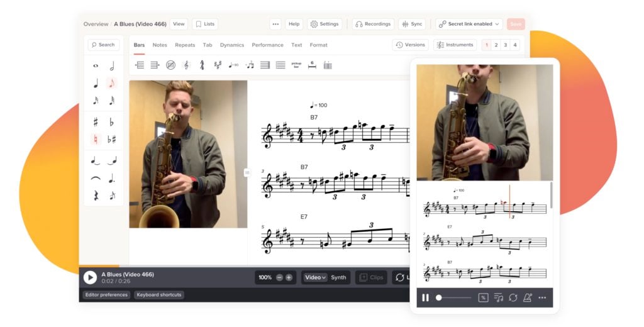Expand the Video source dropdown

(x=316, y=278)
